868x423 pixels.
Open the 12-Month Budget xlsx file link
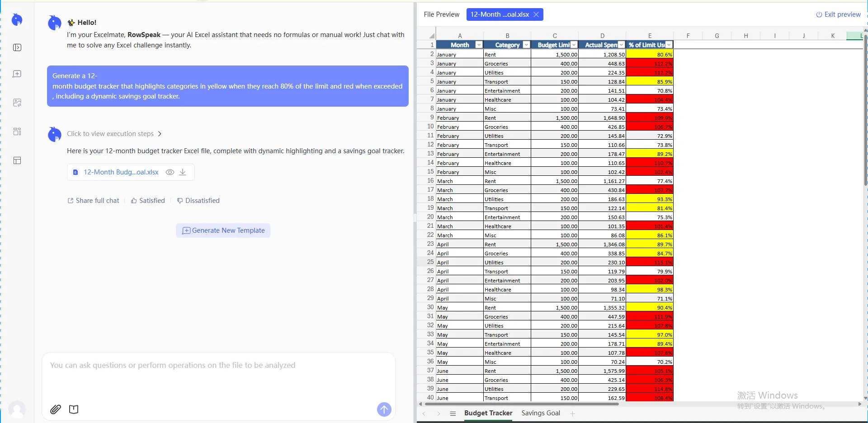coord(120,172)
